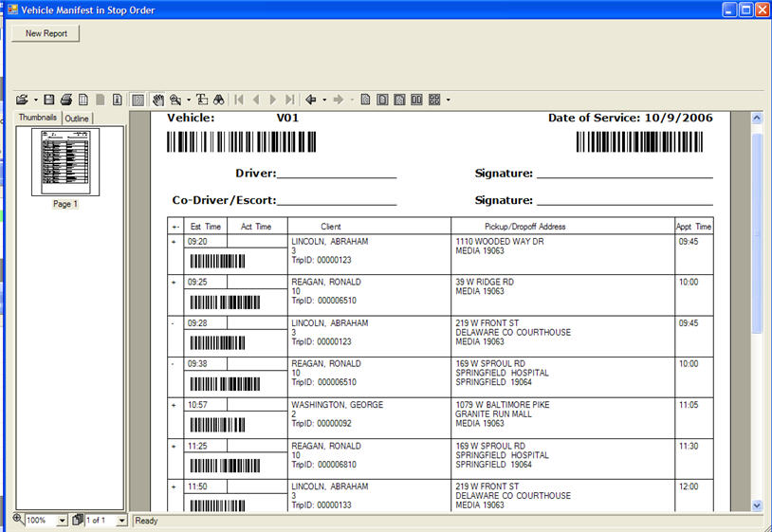Click the zoom magnifier icon in status bar
Screen dimensions: 772x532
(18, 519)
